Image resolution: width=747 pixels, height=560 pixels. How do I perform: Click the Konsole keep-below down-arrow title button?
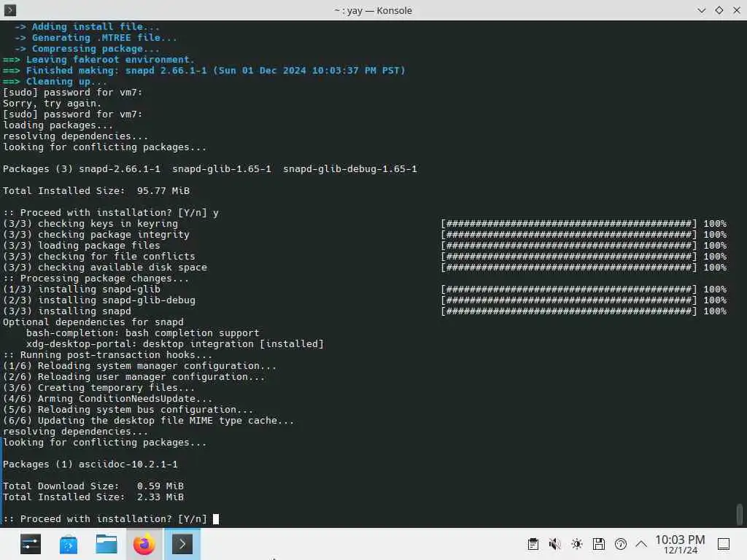[x=701, y=10]
